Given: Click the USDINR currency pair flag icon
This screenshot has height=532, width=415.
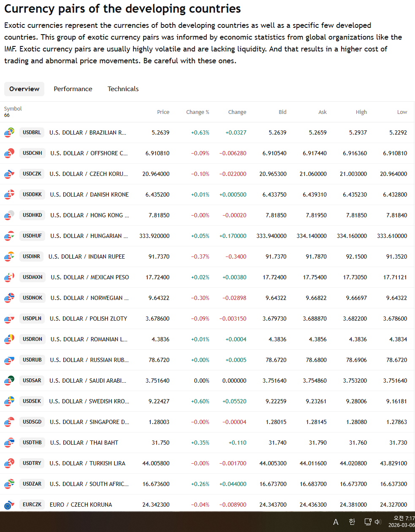Looking at the screenshot, I should [x=9, y=257].
